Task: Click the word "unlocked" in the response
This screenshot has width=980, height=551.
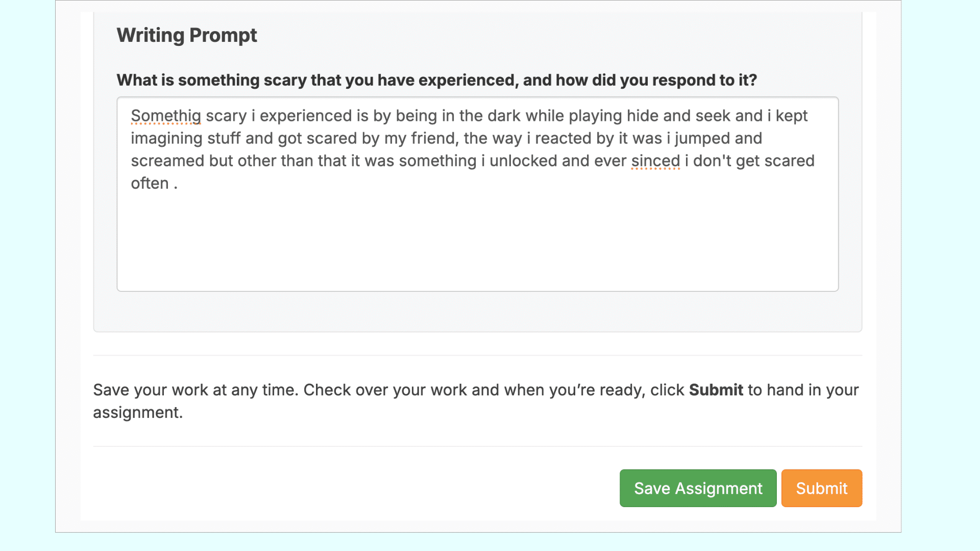Action: point(523,161)
